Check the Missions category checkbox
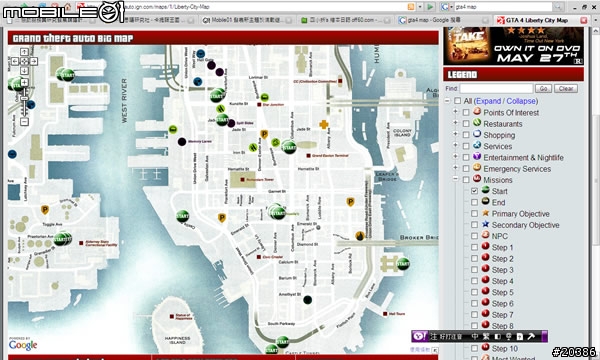 pos(466,179)
